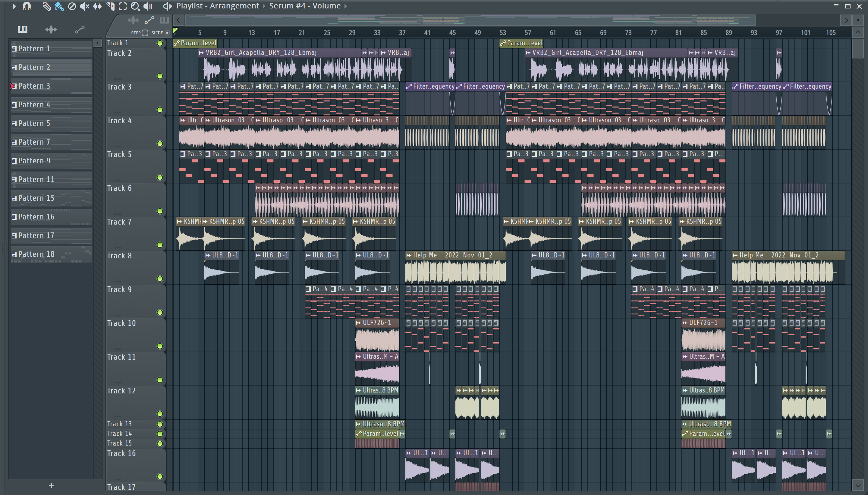Screen dimensions: 868x495
Task: Show automation clips in picker panel
Action: pos(80,30)
